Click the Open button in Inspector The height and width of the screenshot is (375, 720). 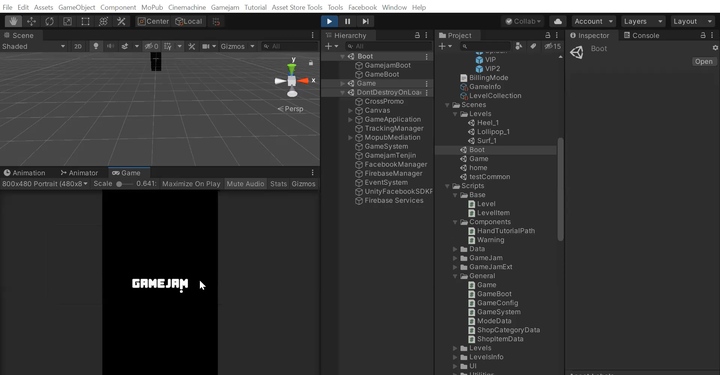pos(703,62)
